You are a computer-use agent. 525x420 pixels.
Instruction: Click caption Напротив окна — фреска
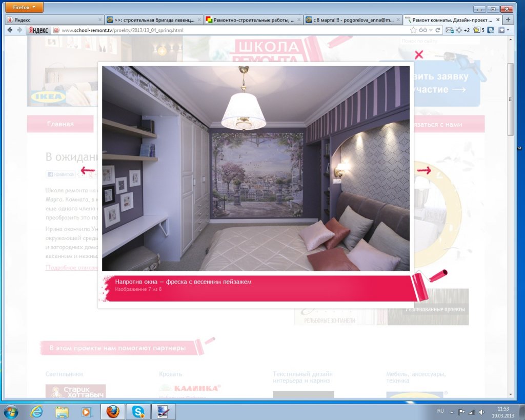pos(183,282)
